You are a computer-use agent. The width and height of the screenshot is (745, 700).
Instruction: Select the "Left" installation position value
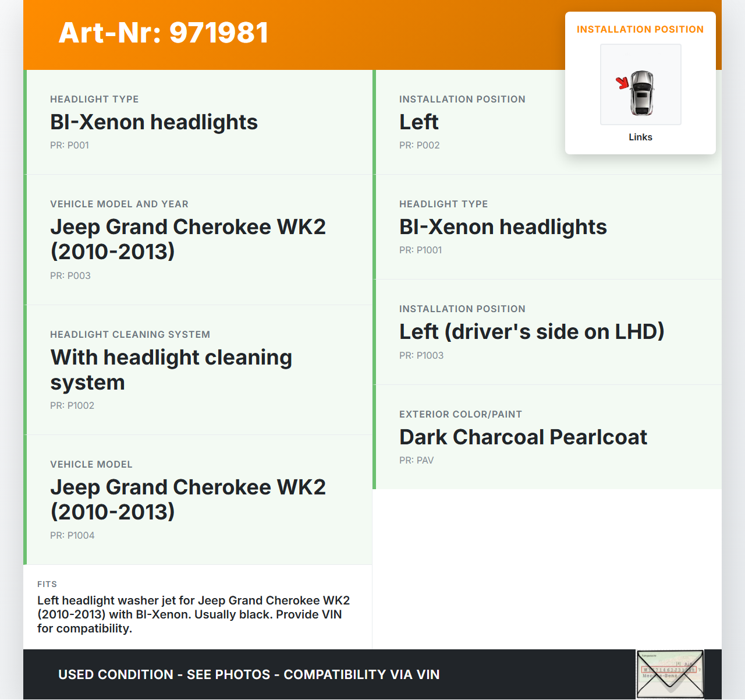(x=419, y=122)
